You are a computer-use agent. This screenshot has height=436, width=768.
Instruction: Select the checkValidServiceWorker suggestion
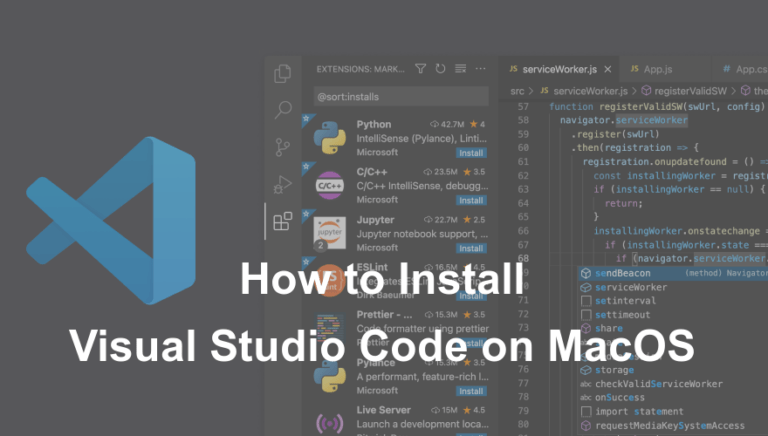[673, 384]
